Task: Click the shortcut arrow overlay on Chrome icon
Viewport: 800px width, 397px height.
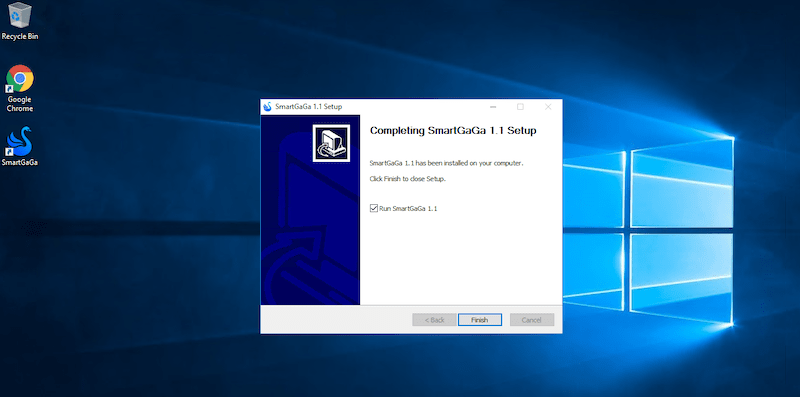Action: tap(9, 89)
